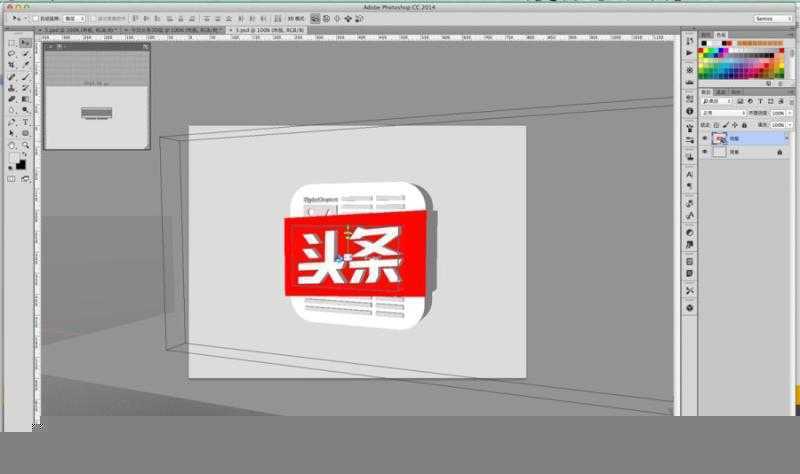Choose the Scale 3D object mode icon

coord(359,19)
